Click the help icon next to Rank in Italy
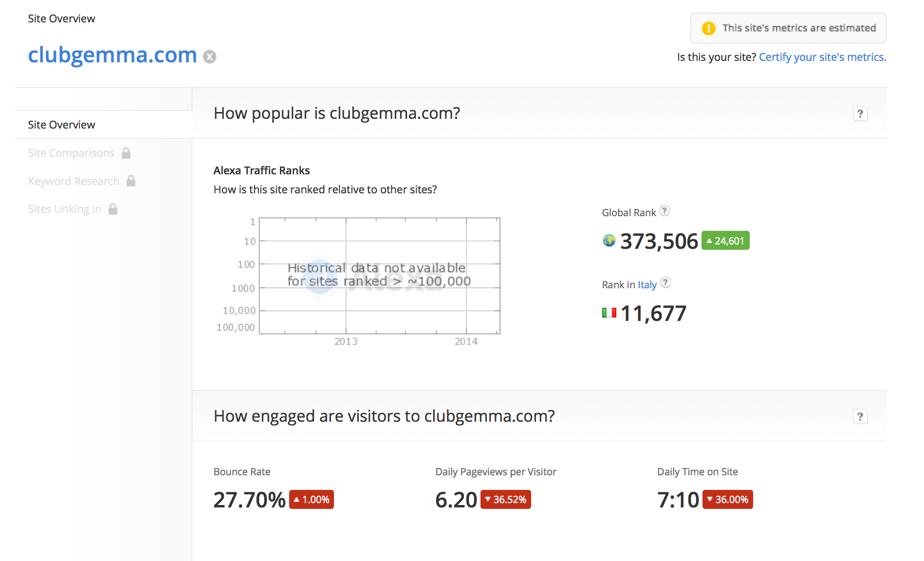924x561 pixels. point(665,282)
